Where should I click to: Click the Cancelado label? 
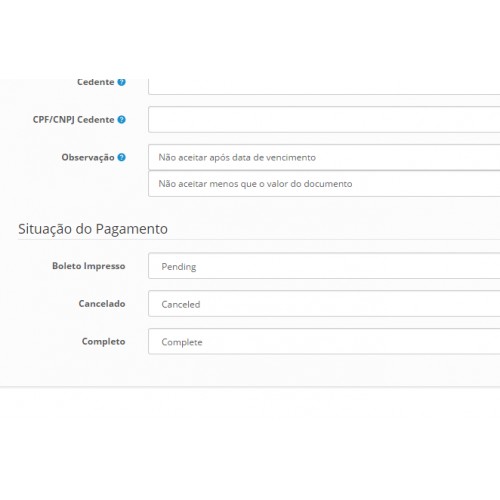102,304
